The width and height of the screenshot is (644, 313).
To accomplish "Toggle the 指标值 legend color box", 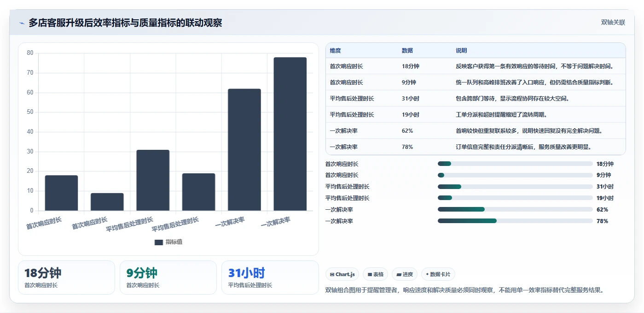I will 159,242.
